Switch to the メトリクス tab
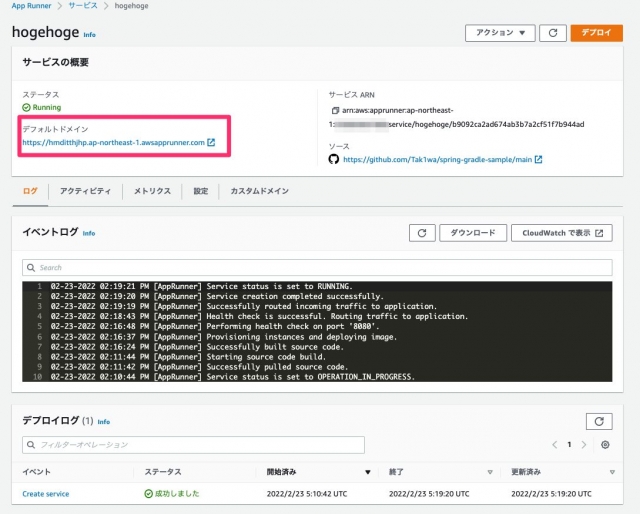 click(x=152, y=191)
